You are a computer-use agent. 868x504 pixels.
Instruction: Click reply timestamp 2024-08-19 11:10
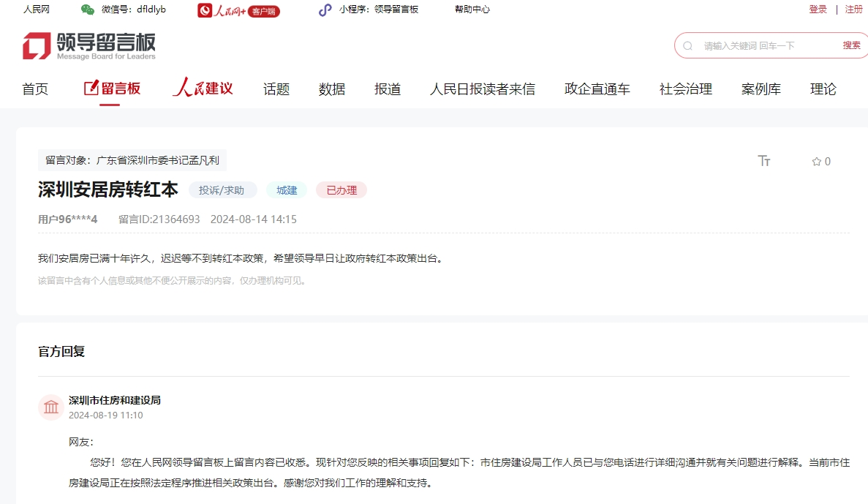106,415
